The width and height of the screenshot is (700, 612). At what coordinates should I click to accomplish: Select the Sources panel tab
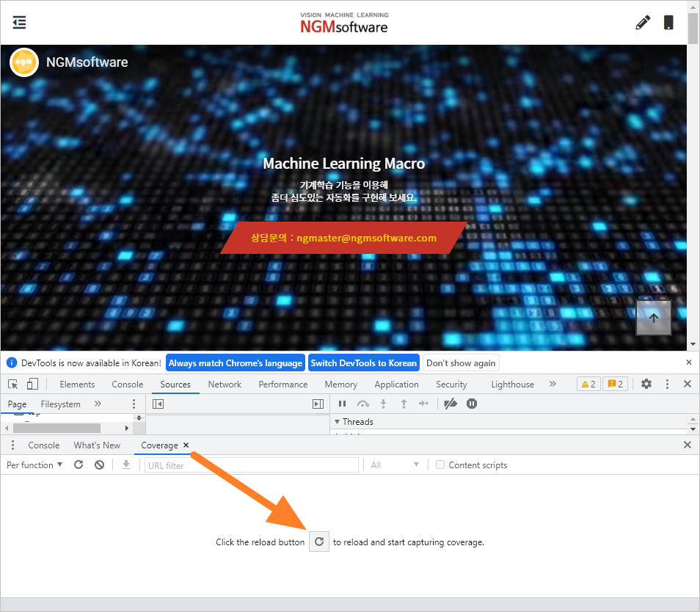[x=175, y=385]
